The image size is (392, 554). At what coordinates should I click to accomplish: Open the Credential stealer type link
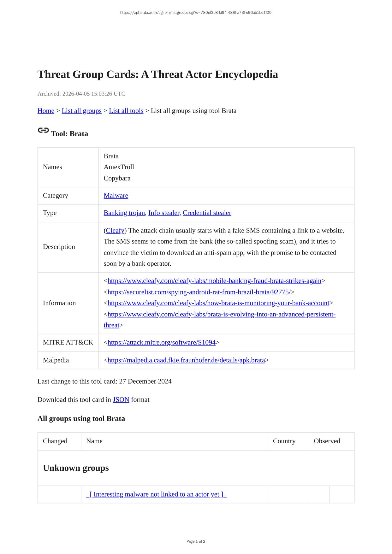click(207, 213)
